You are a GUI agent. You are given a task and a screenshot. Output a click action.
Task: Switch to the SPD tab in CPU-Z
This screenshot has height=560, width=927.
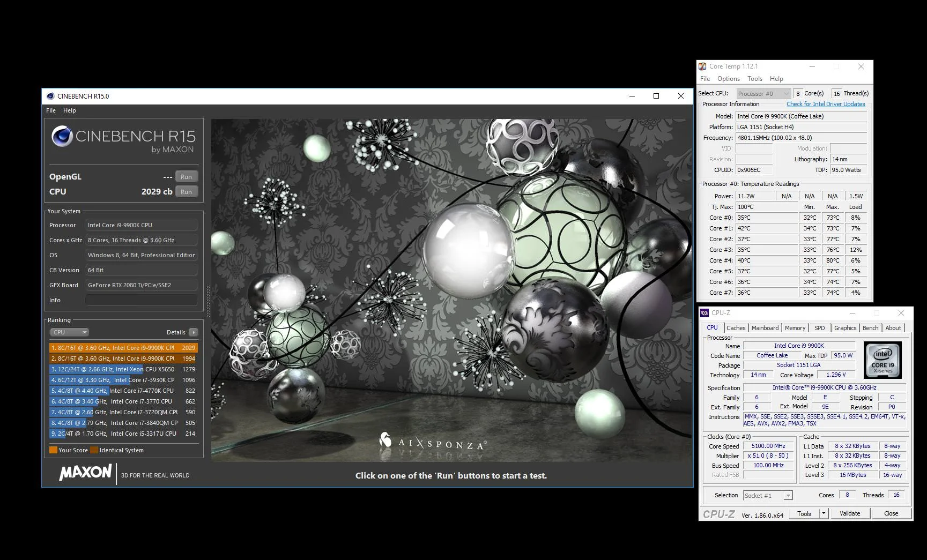820,328
